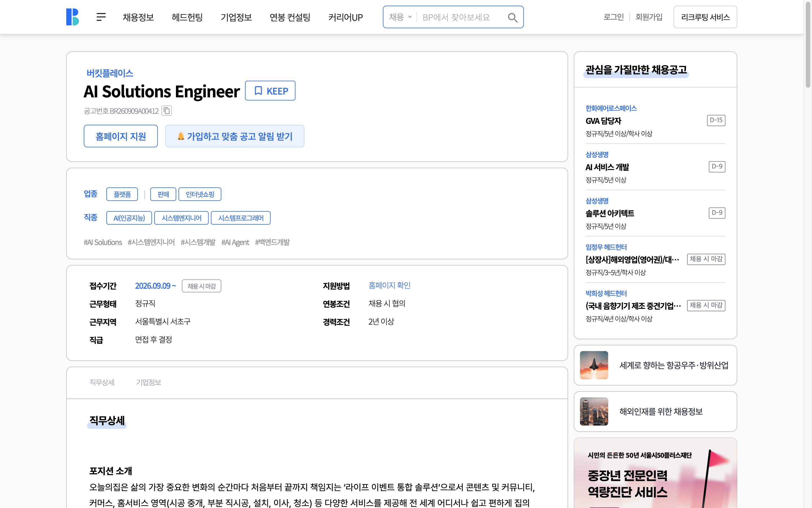Click the 로그인 link
The height and width of the screenshot is (508, 812).
pos(613,17)
